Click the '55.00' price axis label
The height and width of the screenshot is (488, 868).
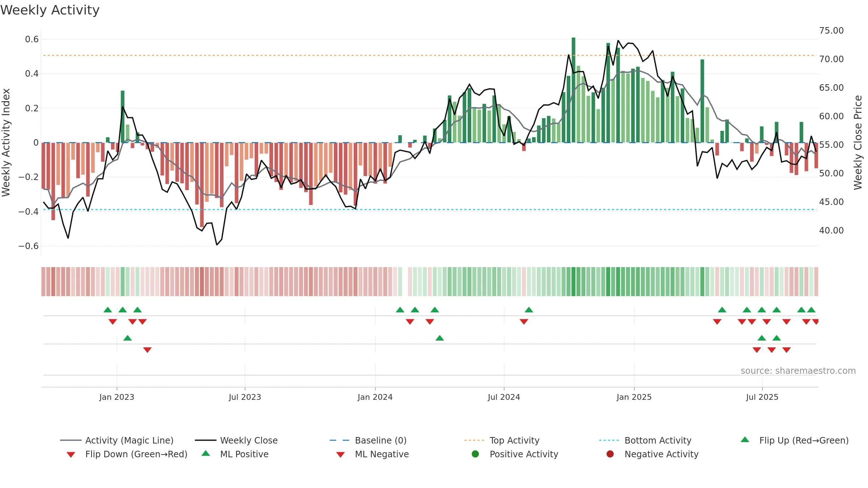(x=831, y=145)
